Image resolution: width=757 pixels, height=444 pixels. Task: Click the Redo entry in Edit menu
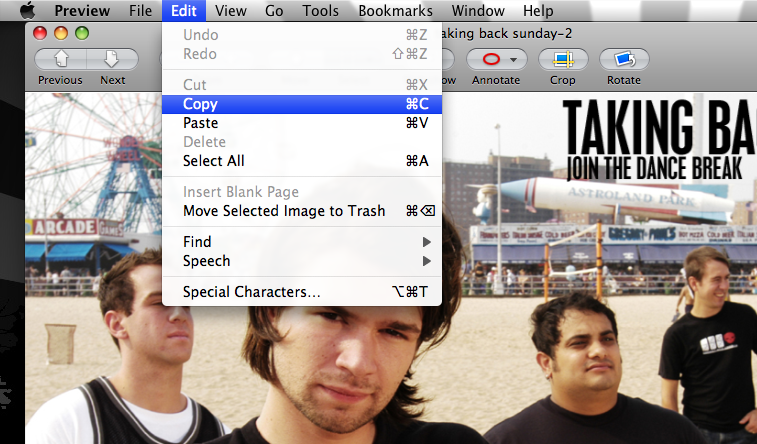302,54
